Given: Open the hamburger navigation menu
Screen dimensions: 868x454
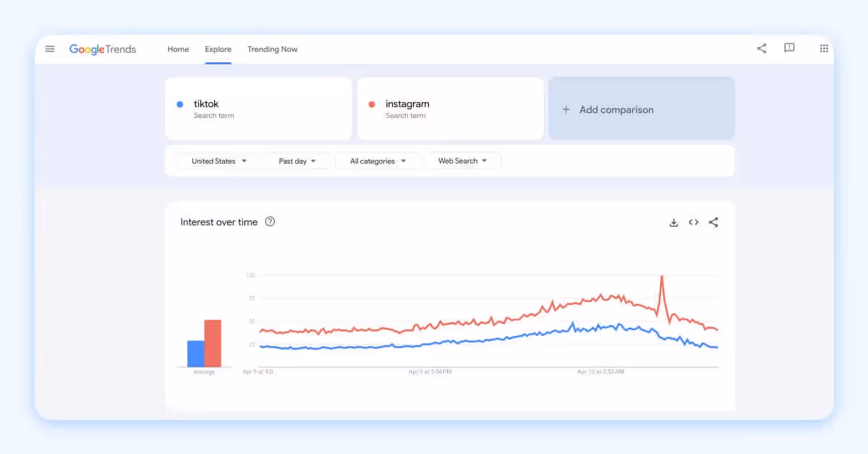Looking at the screenshot, I should coord(50,49).
